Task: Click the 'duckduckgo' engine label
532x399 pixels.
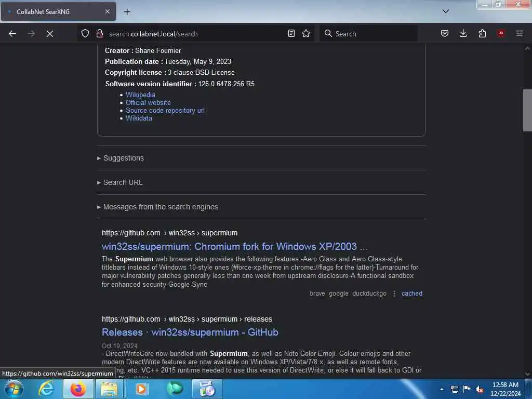Action: coord(369,294)
